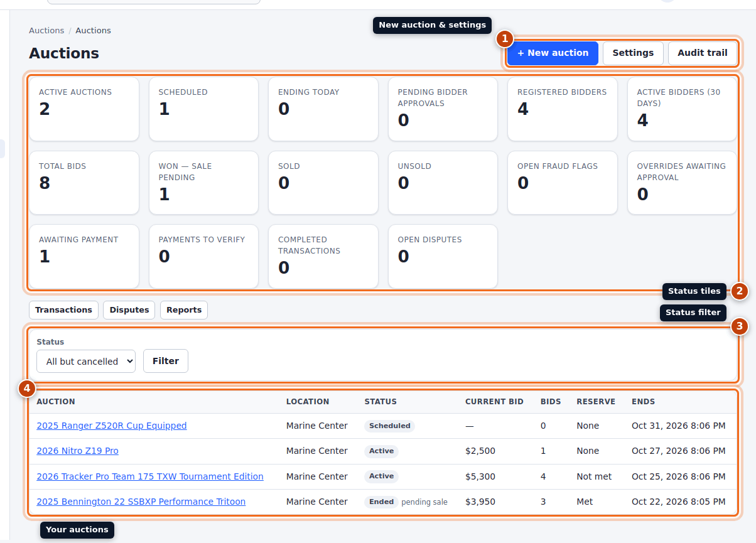Viewport: 756px width, 543px height.
Task: Select the Registered Bidders tile
Action: (563, 109)
